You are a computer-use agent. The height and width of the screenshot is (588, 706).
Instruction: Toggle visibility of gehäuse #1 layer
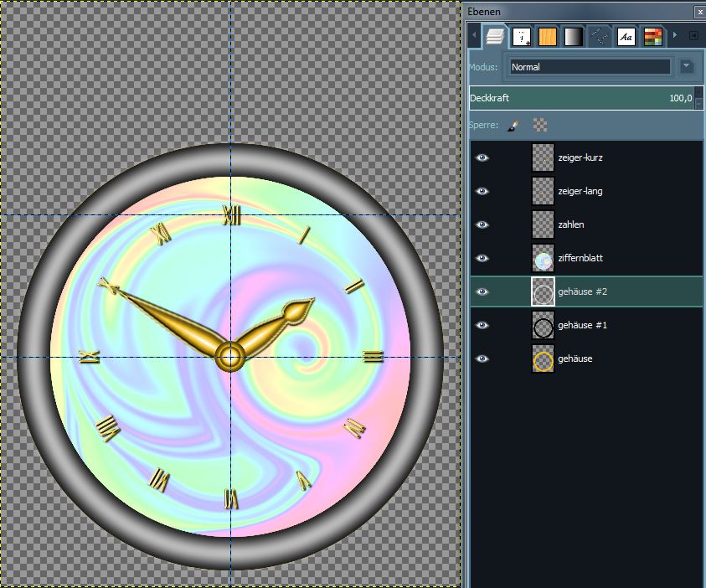click(482, 325)
